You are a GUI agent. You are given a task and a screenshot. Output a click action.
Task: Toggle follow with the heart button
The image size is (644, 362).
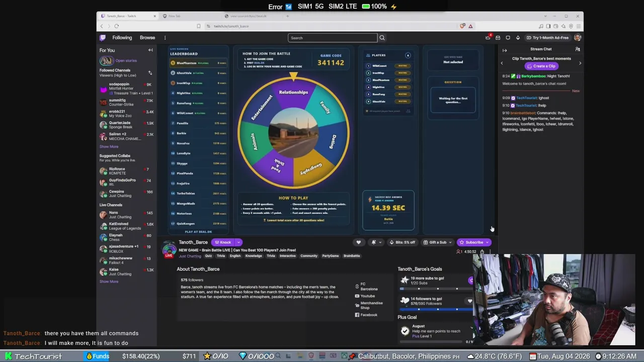click(x=358, y=242)
